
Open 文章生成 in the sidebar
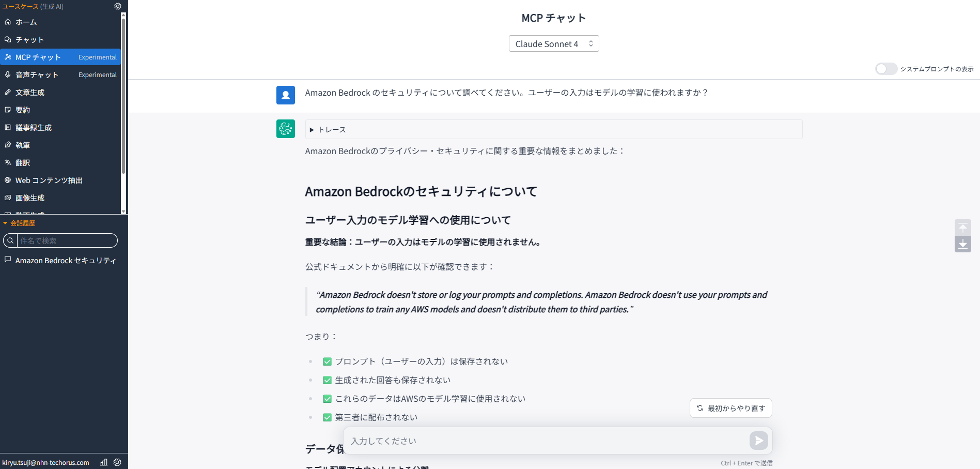pos(60,92)
